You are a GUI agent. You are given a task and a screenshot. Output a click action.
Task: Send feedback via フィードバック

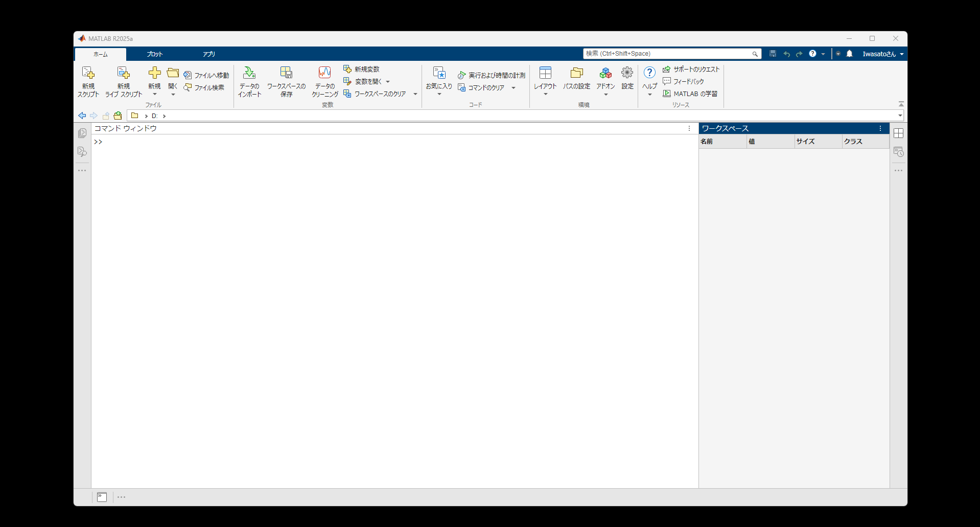click(x=689, y=81)
